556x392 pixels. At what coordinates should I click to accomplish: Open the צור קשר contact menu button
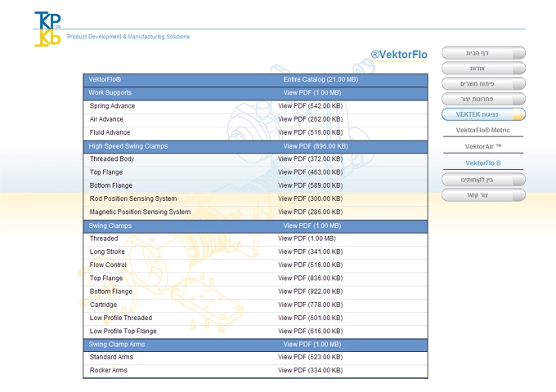pyautogui.click(x=483, y=195)
